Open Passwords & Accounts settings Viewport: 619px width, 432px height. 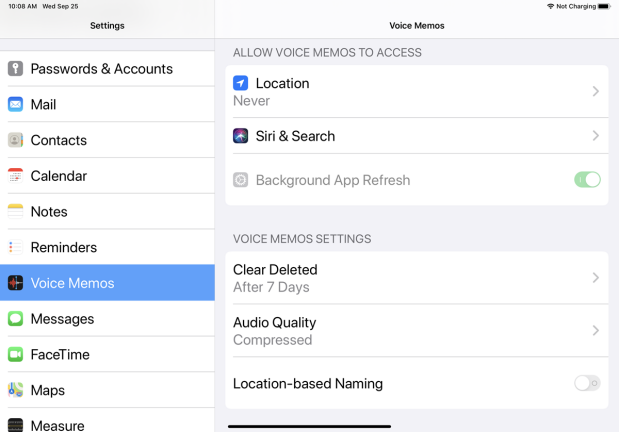pos(107,69)
